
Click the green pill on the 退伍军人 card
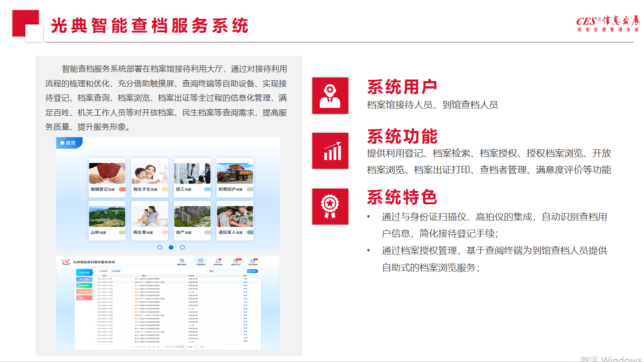(x=250, y=232)
